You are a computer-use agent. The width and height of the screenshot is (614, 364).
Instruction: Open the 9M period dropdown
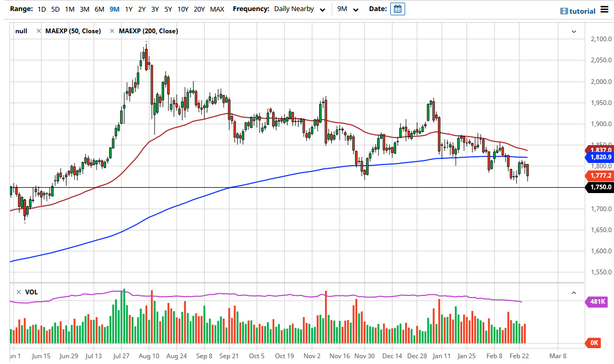[346, 9]
